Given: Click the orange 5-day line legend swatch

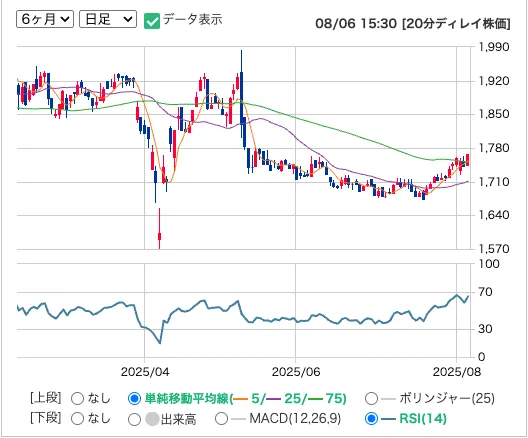Looking at the screenshot, I should (241, 399).
